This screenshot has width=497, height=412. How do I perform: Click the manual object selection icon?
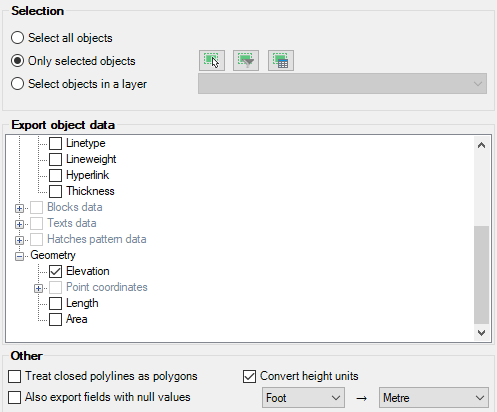(x=212, y=61)
